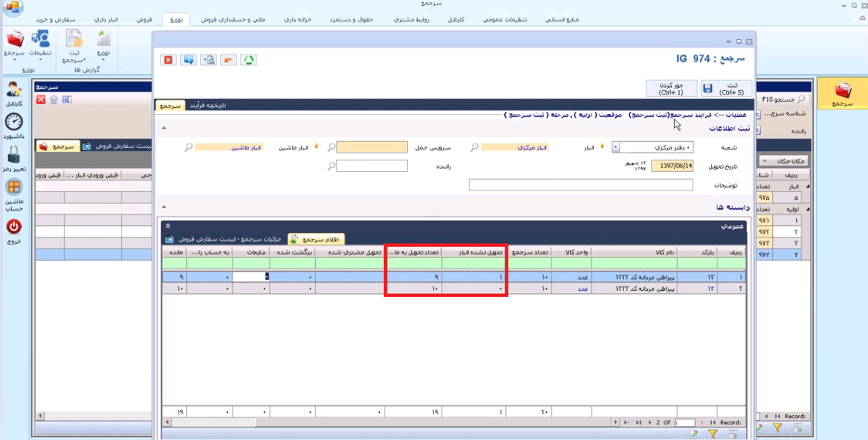Image resolution: width=868 pixels, height=440 pixels.
Task: Collapse the عمومي panel chevron
Action: (x=168, y=225)
